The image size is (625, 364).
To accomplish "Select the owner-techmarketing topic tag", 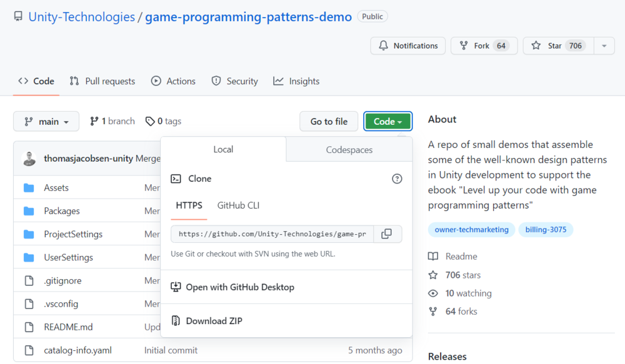I will [x=471, y=230].
